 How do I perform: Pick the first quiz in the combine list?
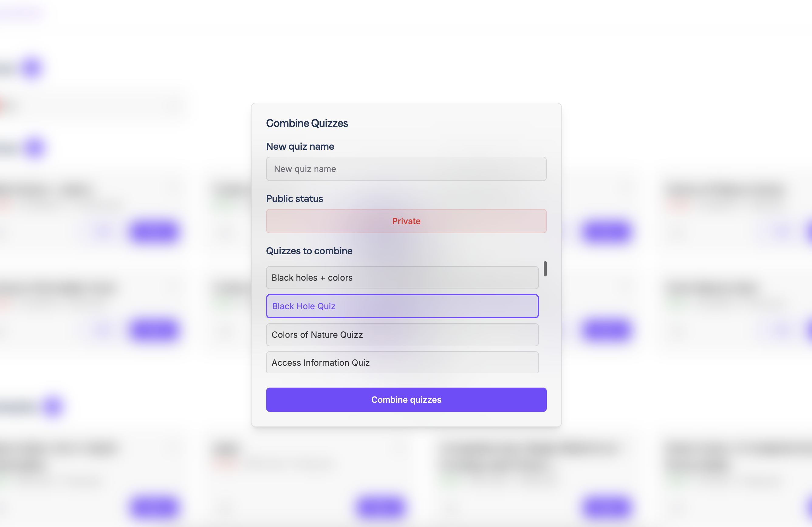(402, 278)
